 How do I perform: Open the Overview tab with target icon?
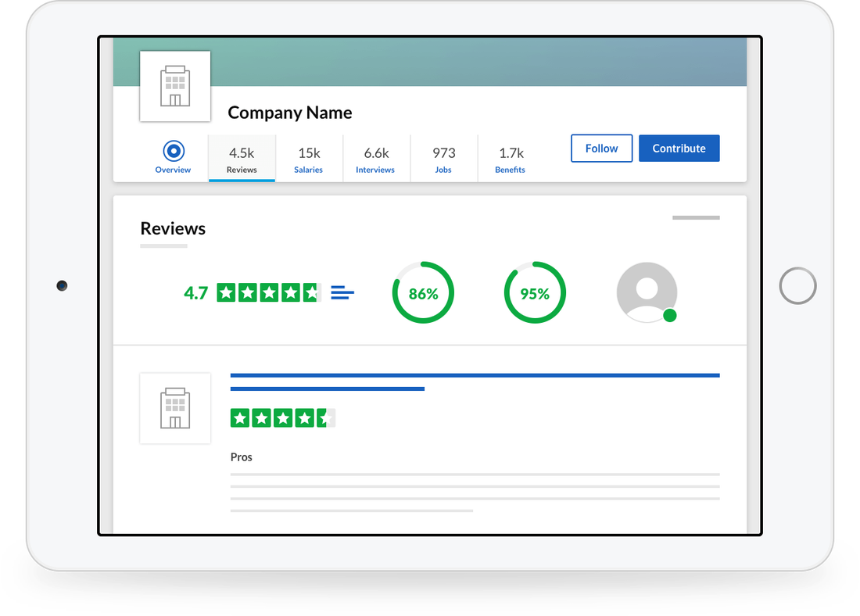click(174, 157)
